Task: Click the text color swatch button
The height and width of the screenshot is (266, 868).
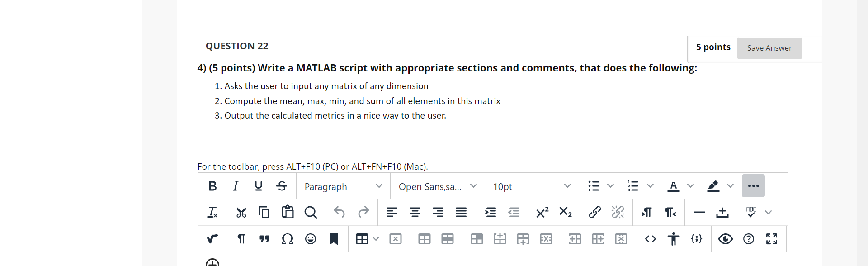Action: 673,186
